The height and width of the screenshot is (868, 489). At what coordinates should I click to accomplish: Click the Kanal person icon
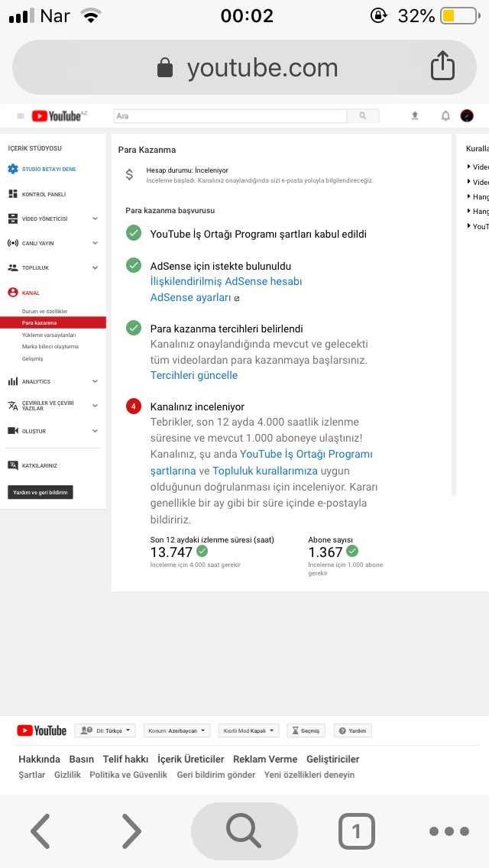(13, 293)
